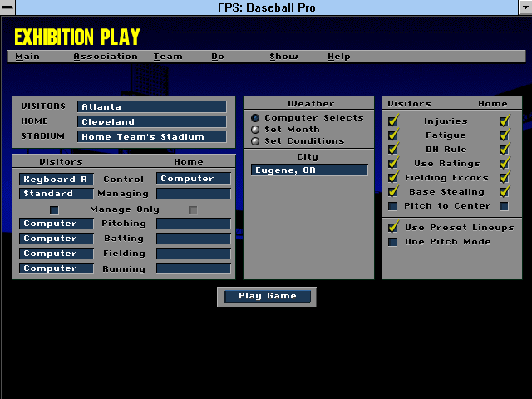Enable Visitors Manage Only checkbox

tap(55, 209)
